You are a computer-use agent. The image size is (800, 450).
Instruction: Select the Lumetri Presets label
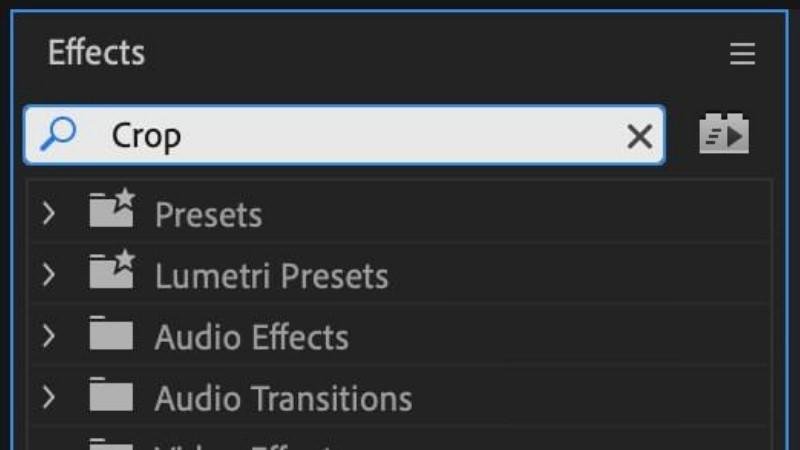coord(271,276)
